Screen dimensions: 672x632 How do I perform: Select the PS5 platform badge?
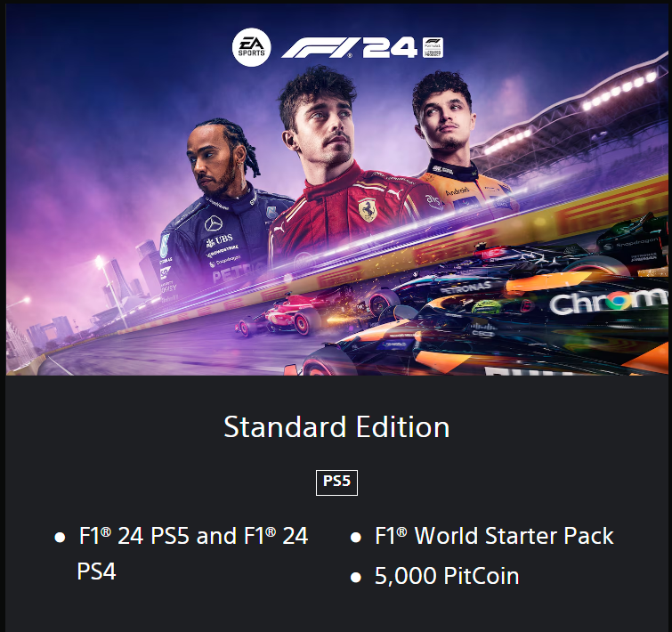(336, 482)
